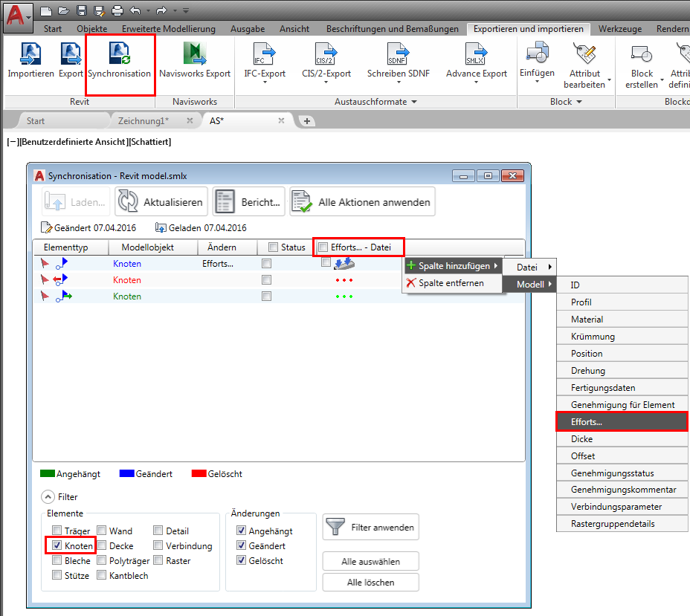Collapse the Filter section
Screen dimensions: 690x616
[48, 497]
